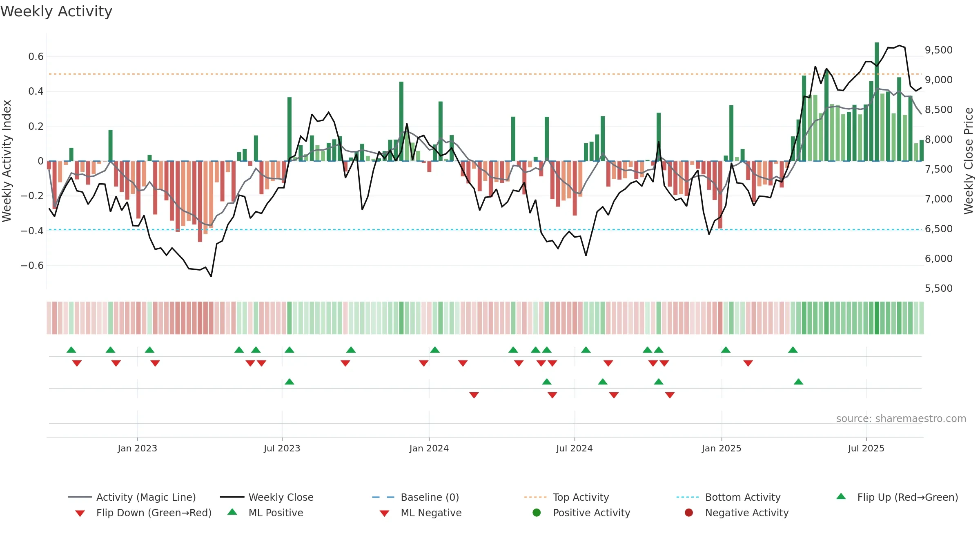Click the Positive Activity green circle icon
The width and height of the screenshot is (980, 551).
point(537,512)
